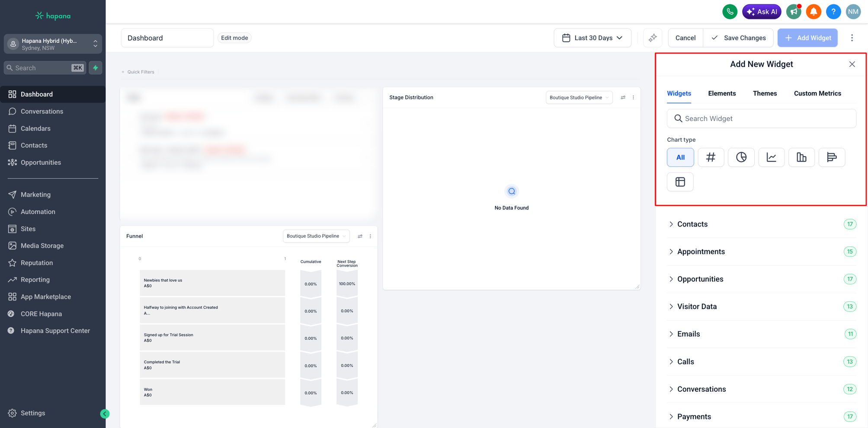The width and height of the screenshot is (868, 428).
Task: Select the vertical bar chart type icon
Action: point(801,157)
